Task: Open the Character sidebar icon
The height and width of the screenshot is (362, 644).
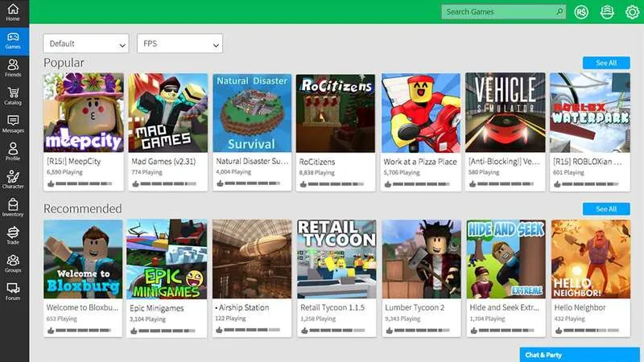Action: (x=13, y=179)
